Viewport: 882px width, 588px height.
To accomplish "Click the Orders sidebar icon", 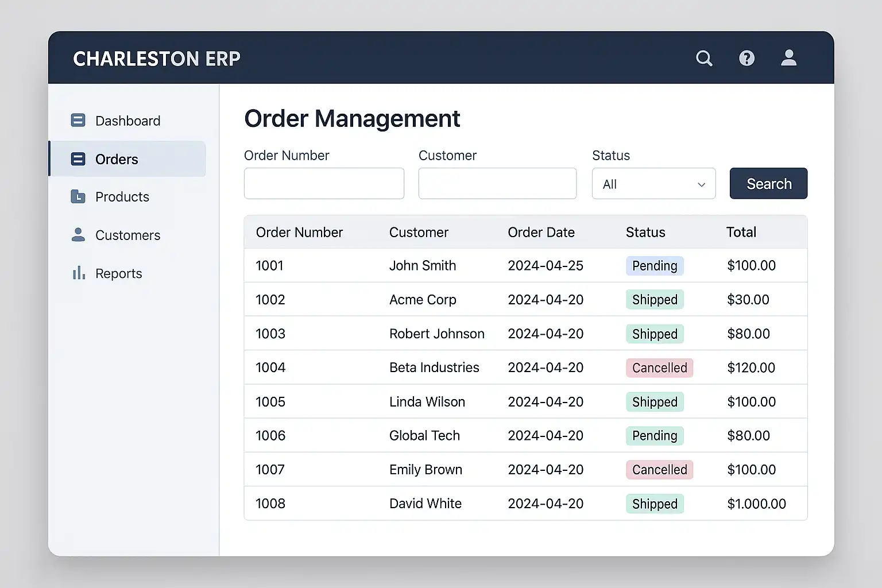I will [78, 159].
